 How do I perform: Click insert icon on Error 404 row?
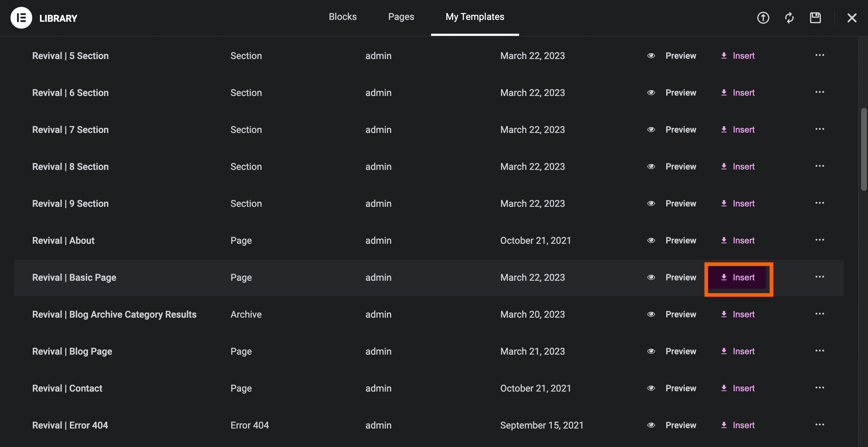(724, 425)
